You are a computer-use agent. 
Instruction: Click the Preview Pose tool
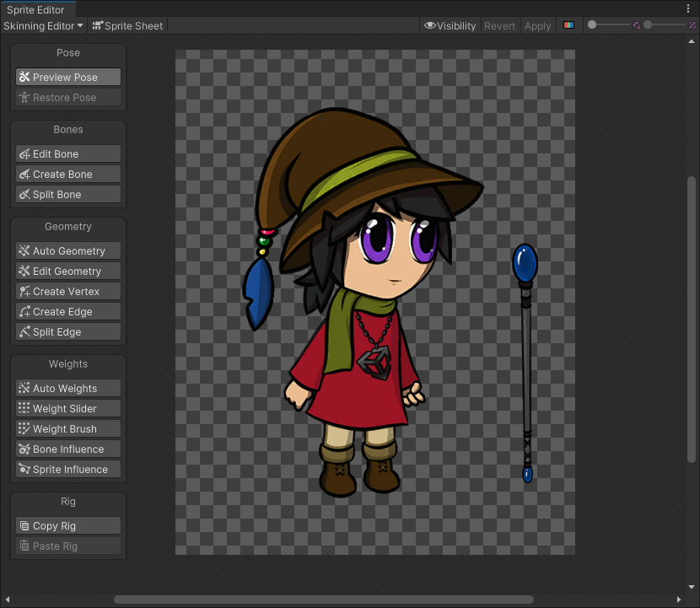(68, 77)
